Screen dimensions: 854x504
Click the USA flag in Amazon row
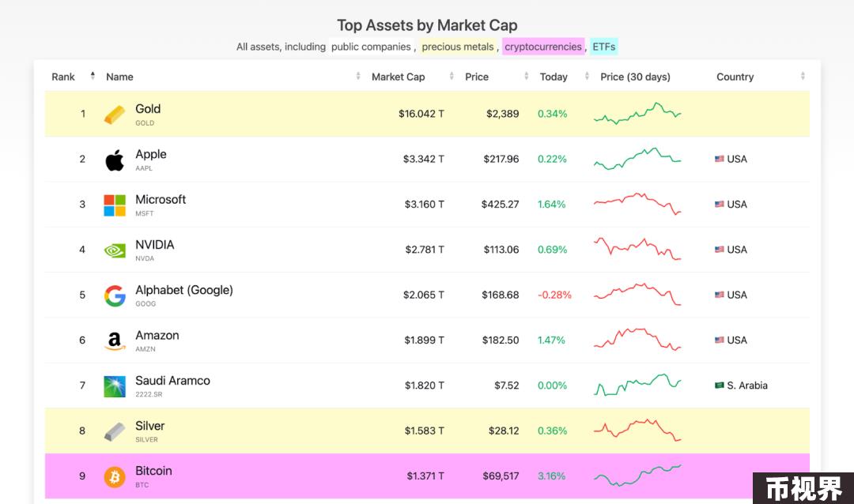[720, 340]
